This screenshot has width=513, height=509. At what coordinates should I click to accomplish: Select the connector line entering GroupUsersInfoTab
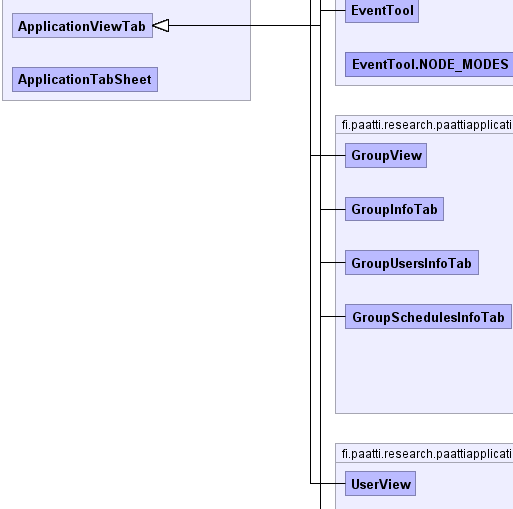[x=333, y=263]
